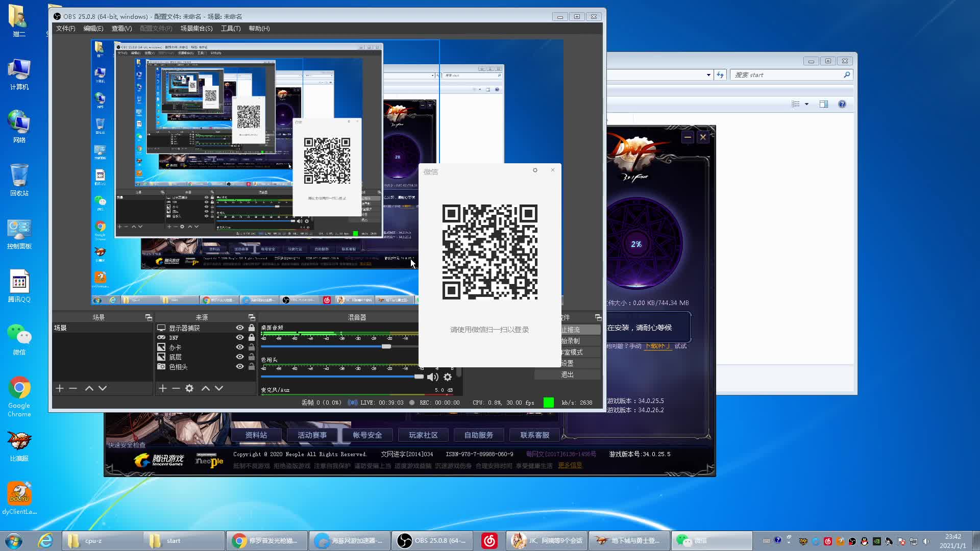This screenshot has height=551, width=980.
Task: Hide the 色相头 source
Action: point(239,367)
